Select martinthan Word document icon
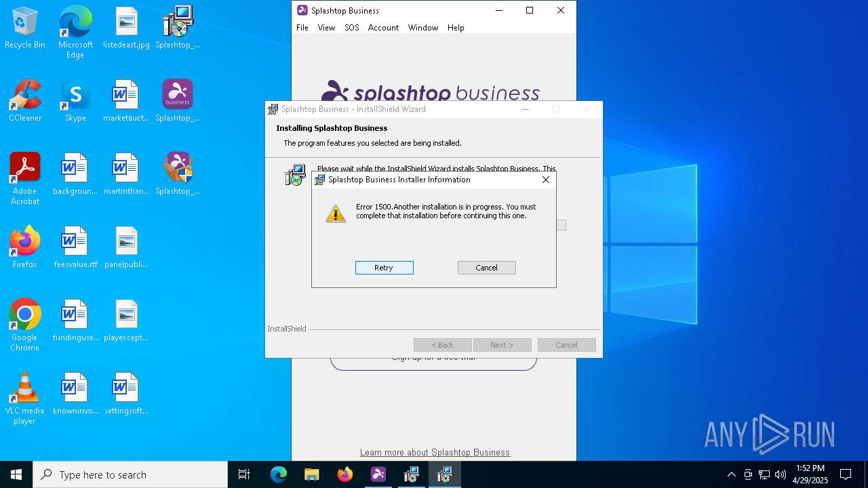Image resolution: width=868 pixels, height=488 pixels. 126,174
